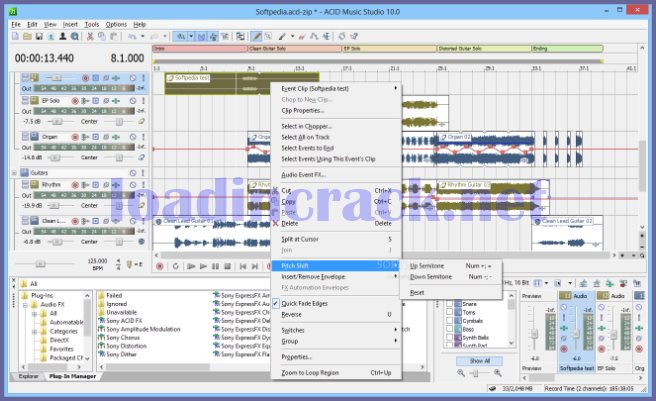656x401 pixels.
Task: Open the Insert menu
Action: pos(70,25)
